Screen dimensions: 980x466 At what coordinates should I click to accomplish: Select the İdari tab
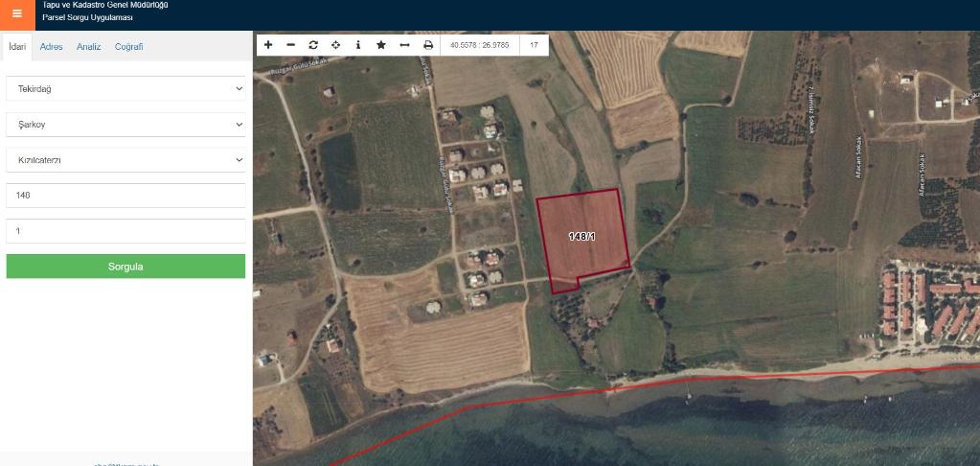[x=16, y=47]
